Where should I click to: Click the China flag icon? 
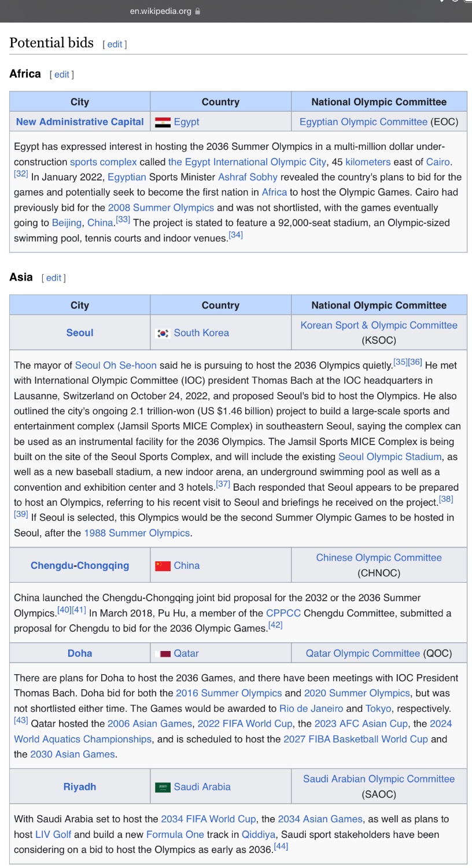click(163, 565)
